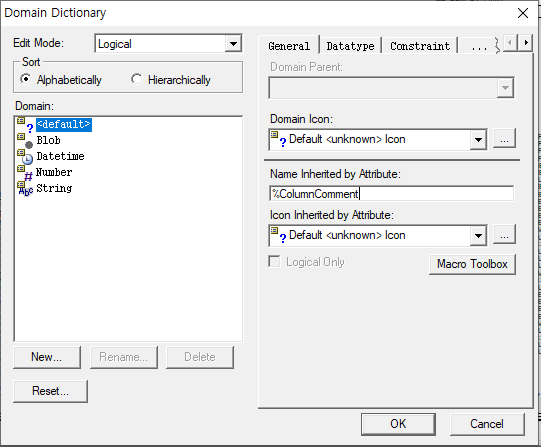Image resolution: width=541 pixels, height=447 pixels.
Task: Click the String Abc icon
Action: (26, 188)
